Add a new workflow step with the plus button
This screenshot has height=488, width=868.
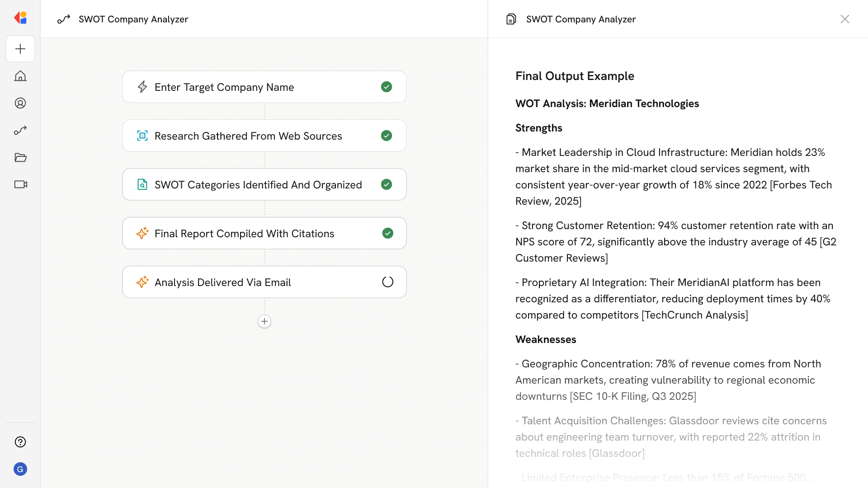tap(264, 321)
